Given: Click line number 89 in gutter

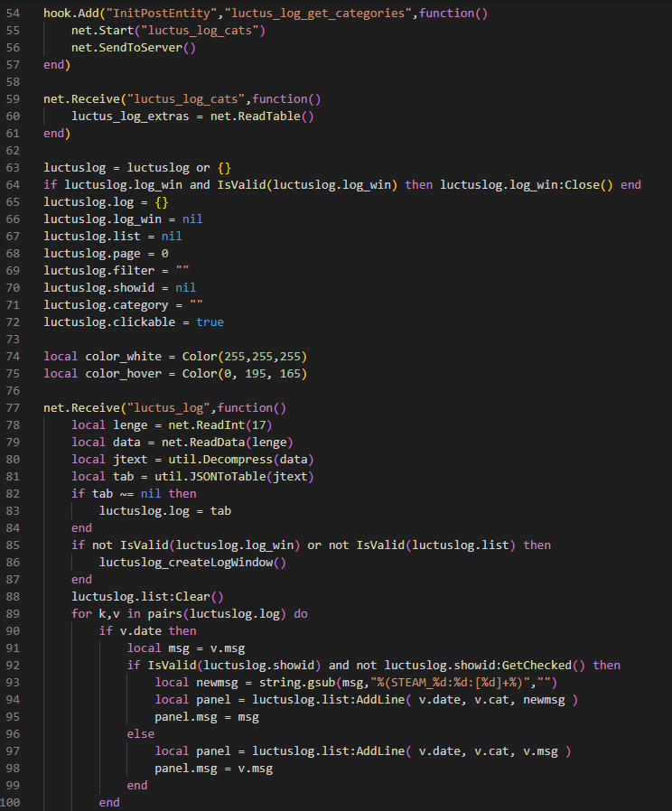Looking at the screenshot, I should tap(13, 614).
